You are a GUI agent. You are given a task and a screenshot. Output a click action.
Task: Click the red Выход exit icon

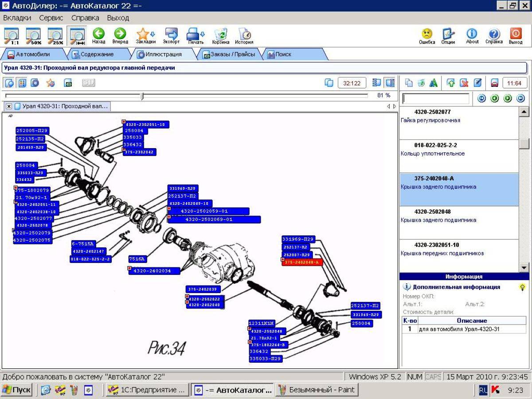[516, 36]
